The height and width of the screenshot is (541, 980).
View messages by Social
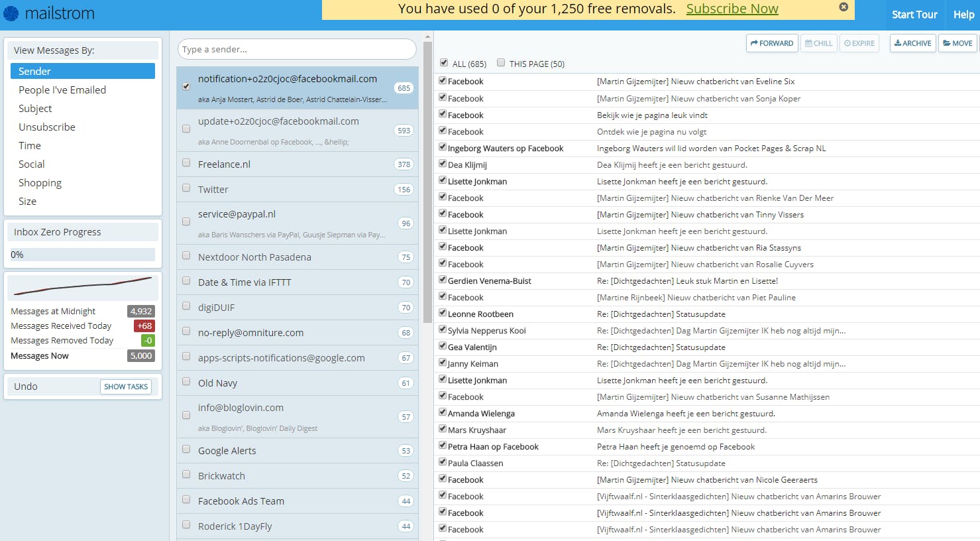click(32, 164)
